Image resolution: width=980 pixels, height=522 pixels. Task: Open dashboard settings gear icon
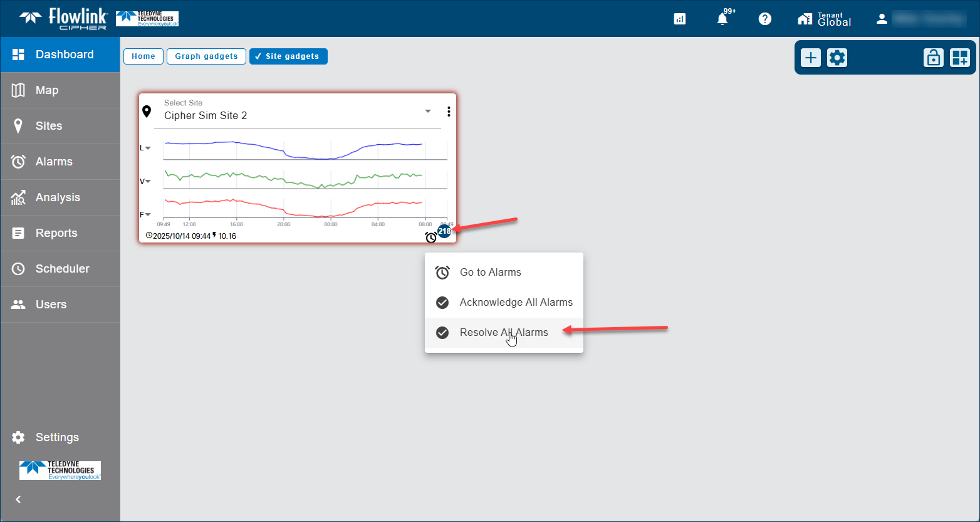pos(837,58)
